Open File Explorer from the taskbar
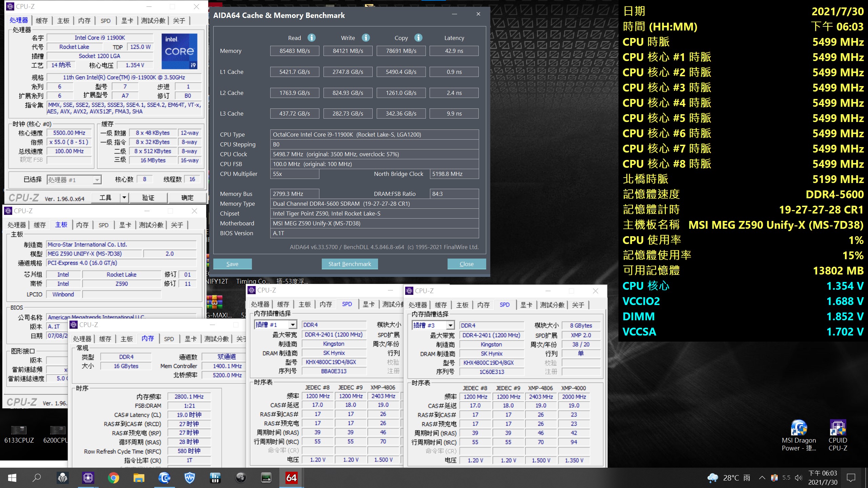868x488 pixels. [139, 478]
